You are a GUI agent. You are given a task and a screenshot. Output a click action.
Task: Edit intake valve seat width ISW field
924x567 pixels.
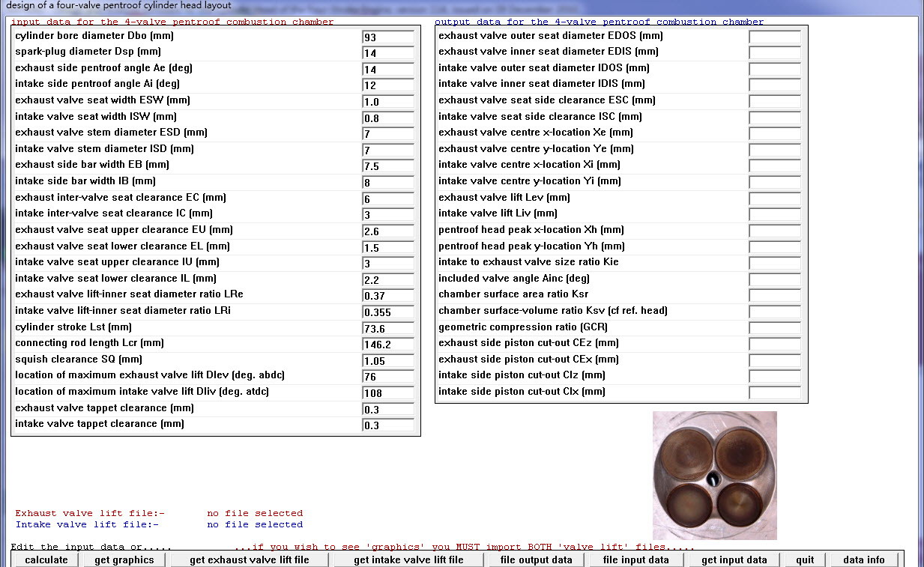pyautogui.click(x=388, y=118)
